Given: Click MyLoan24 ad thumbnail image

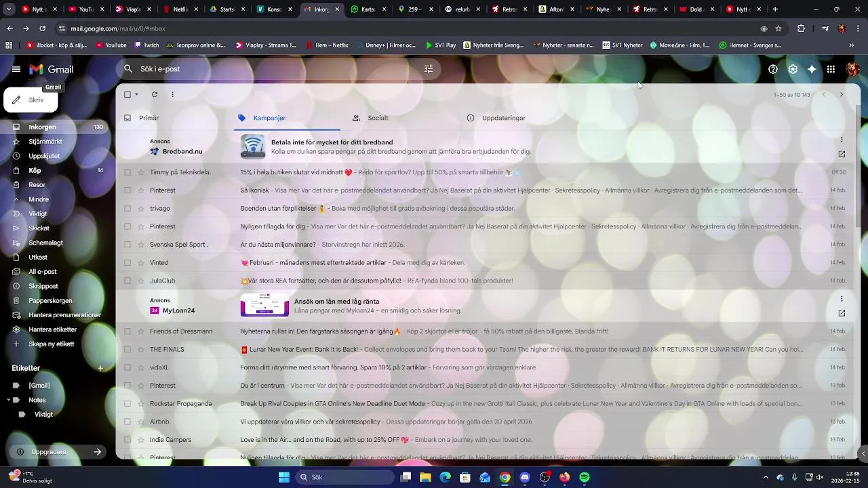Looking at the screenshot, I should pyautogui.click(x=264, y=306).
